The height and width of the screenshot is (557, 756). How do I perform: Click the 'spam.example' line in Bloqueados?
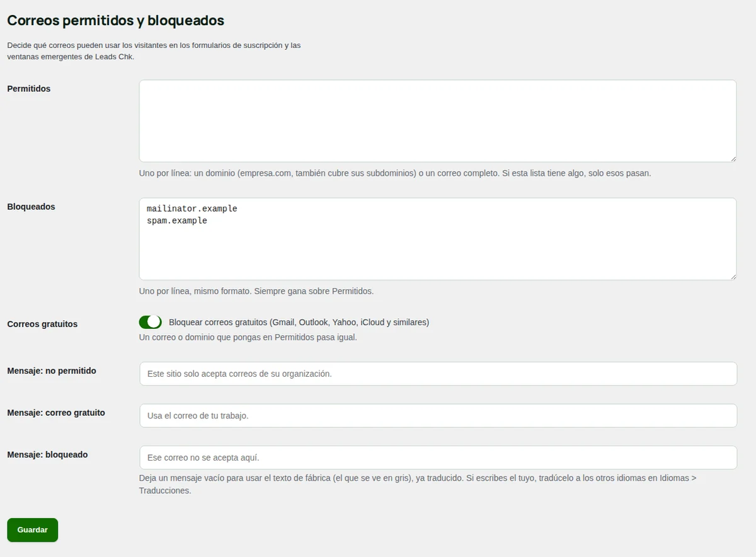tap(177, 221)
